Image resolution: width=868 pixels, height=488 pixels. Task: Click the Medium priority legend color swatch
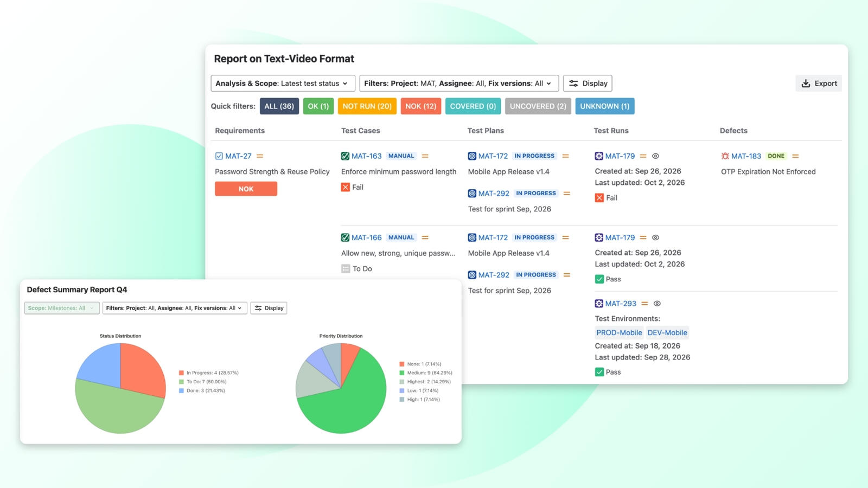pos(402,373)
